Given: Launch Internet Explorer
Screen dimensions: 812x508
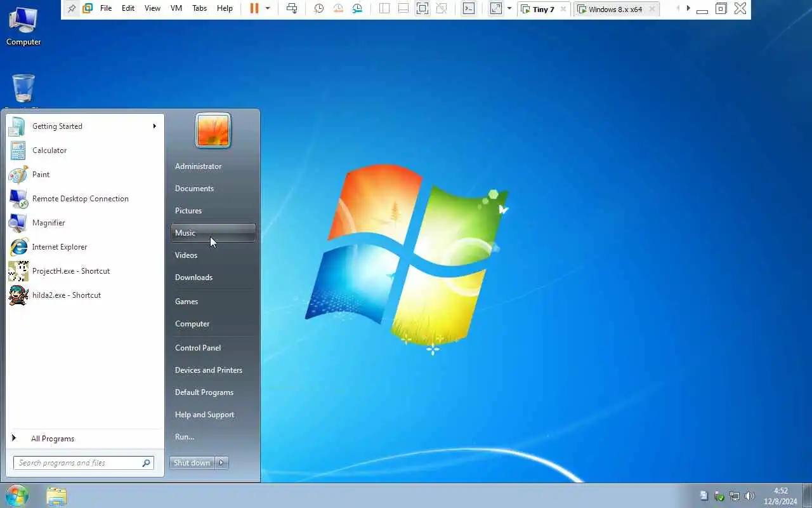Looking at the screenshot, I should [85, 247].
